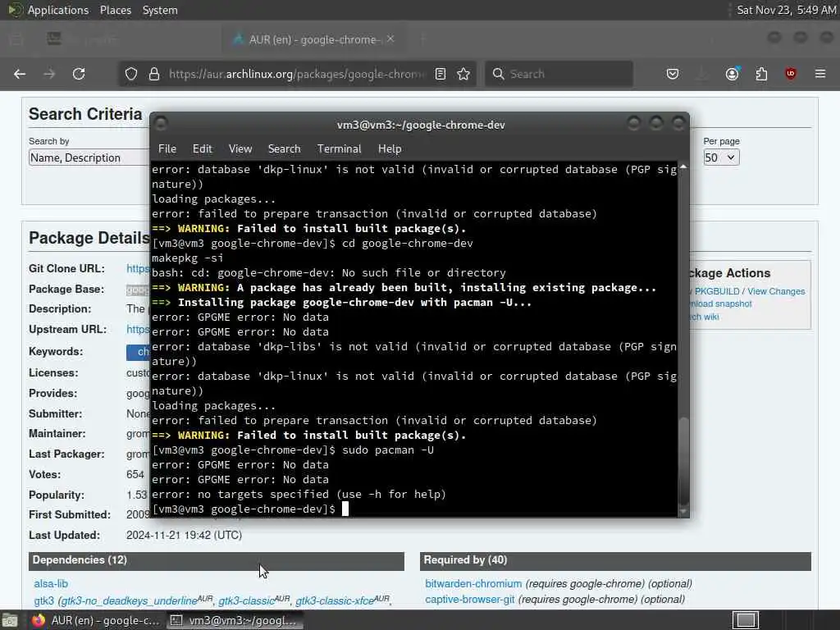Click terminal scrollbar down arrow

683,512
